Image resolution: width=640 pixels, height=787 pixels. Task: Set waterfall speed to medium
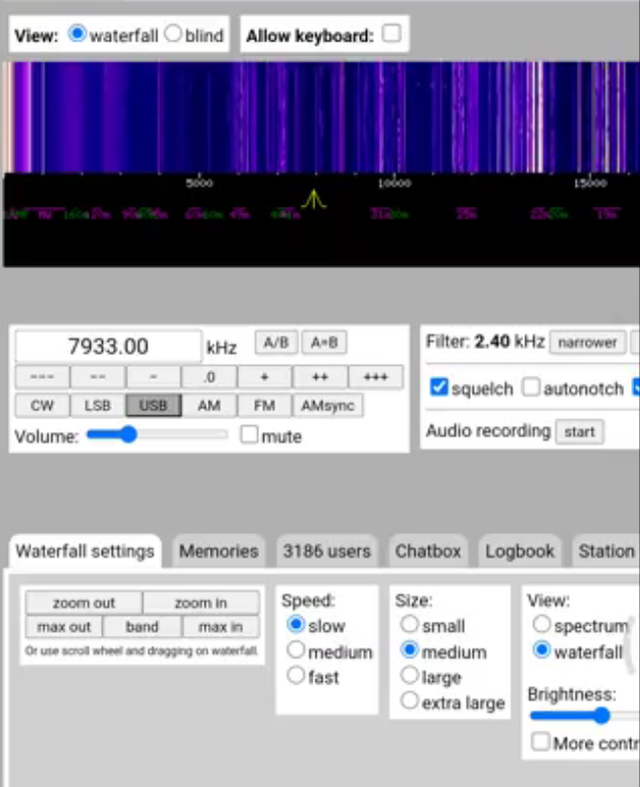point(296,650)
